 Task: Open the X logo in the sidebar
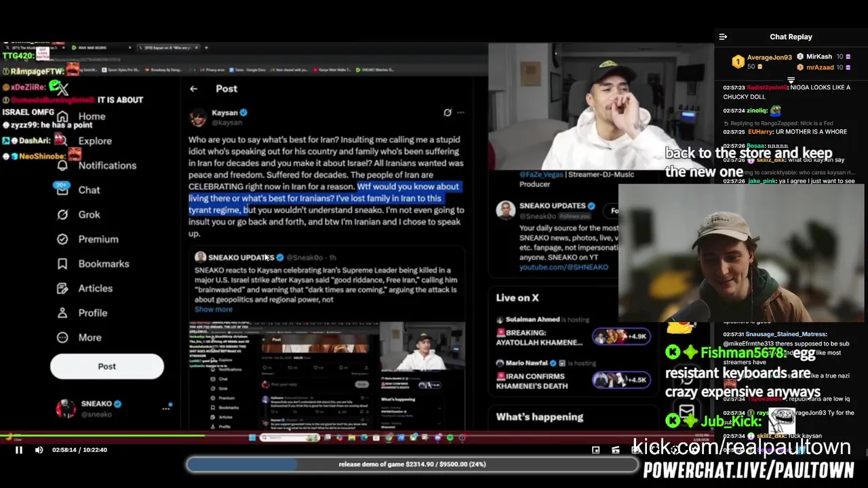click(62, 89)
